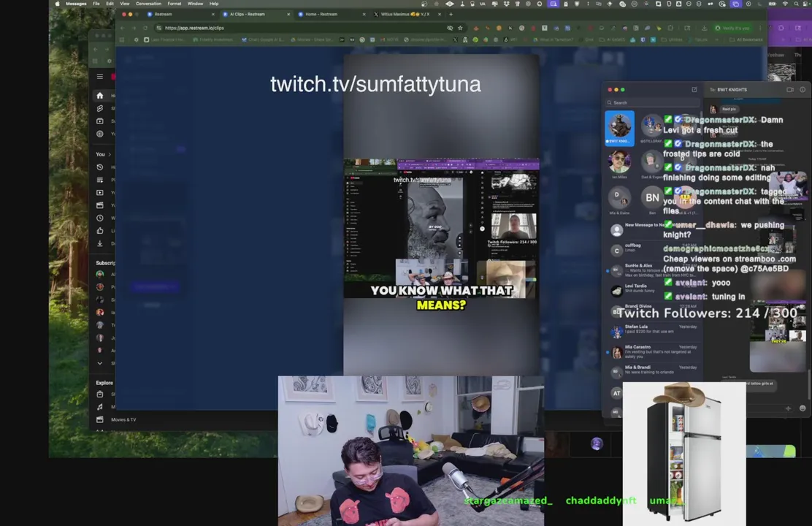812x526 pixels.
Task: Open the pinned BN contact conversation
Action: point(652,199)
